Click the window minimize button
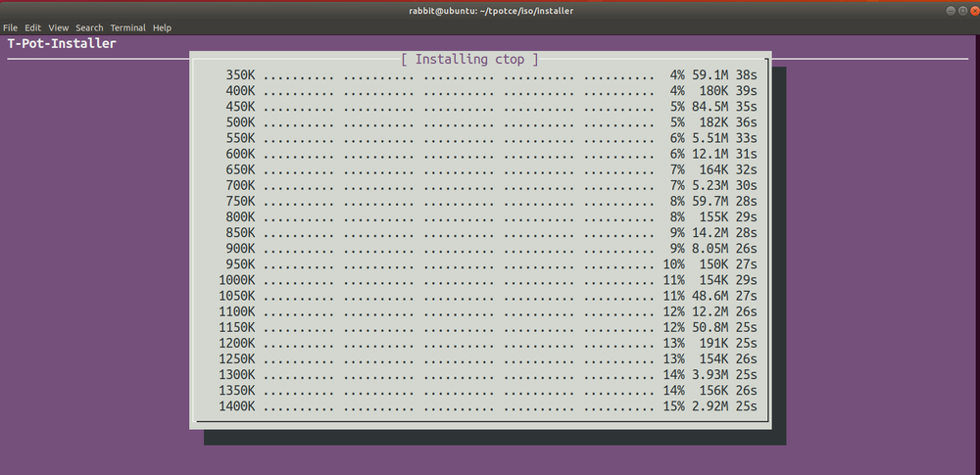 (951, 11)
